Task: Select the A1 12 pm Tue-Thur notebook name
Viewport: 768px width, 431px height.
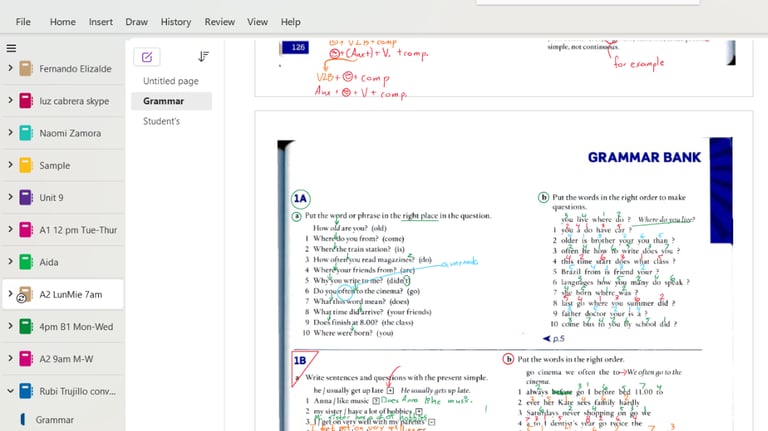Action: [78, 230]
